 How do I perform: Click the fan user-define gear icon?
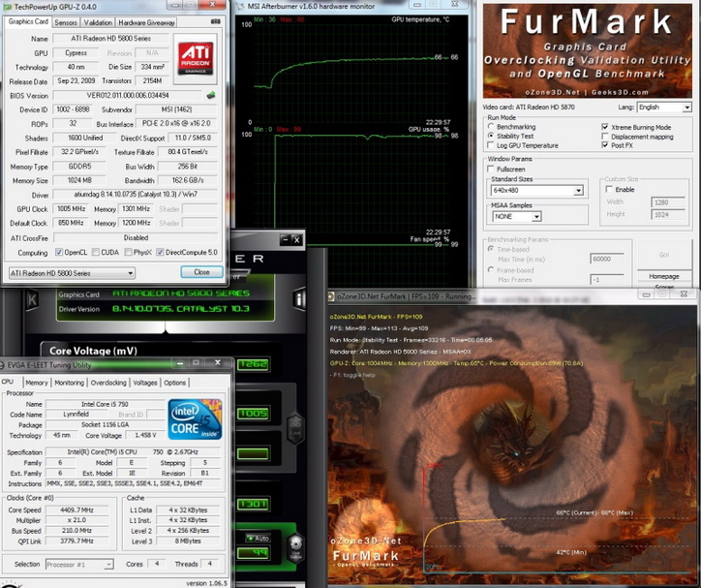click(295, 547)
